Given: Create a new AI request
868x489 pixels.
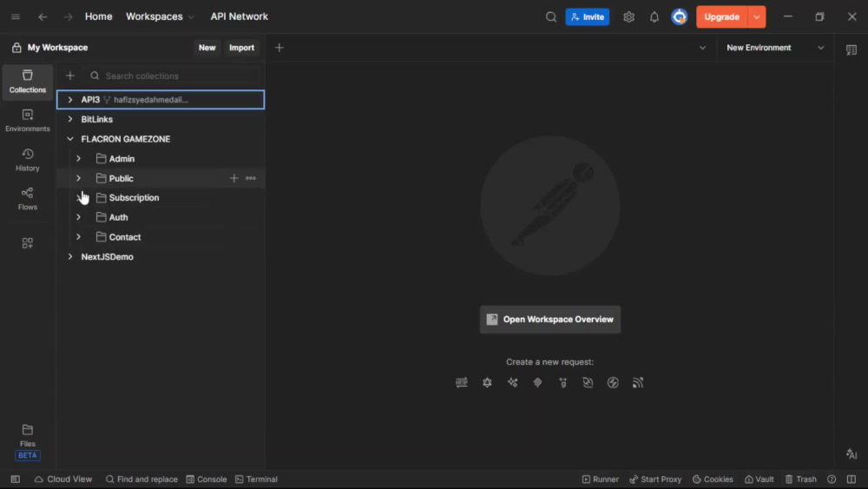Looking at the screenshot, I should (x=513, y=382).
